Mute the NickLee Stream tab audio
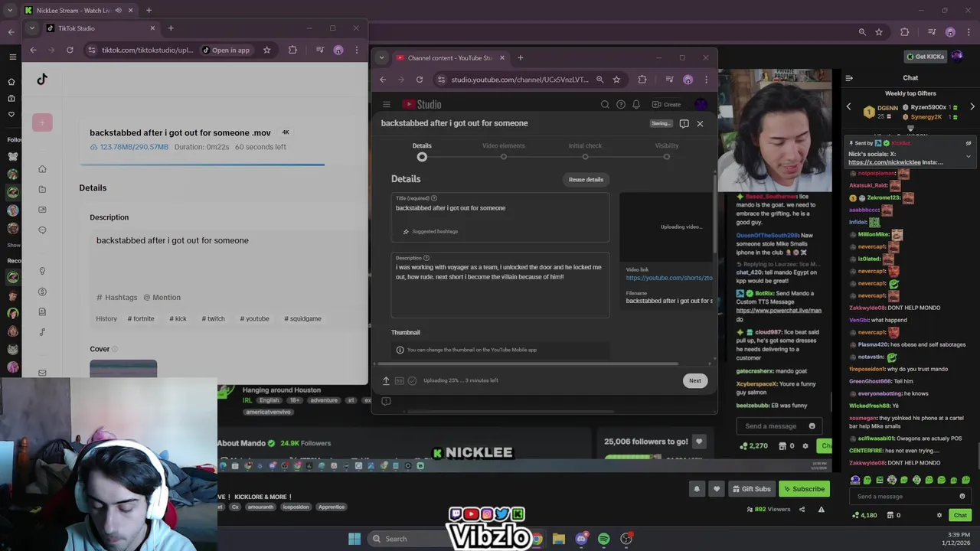The width and height of the screenshot is (980, 551). pyautogui.click(x=118, y=10)
